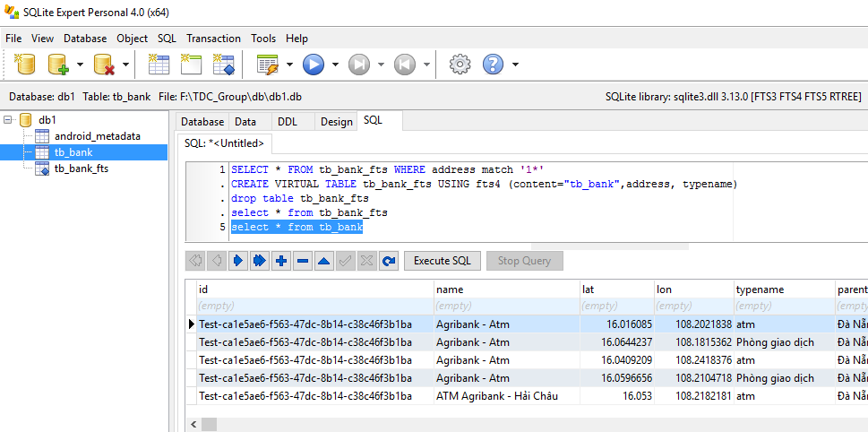The height and width of the screenshot is (432, 868).
Task: Click the filter field under name column
Action: click(506, 306)
